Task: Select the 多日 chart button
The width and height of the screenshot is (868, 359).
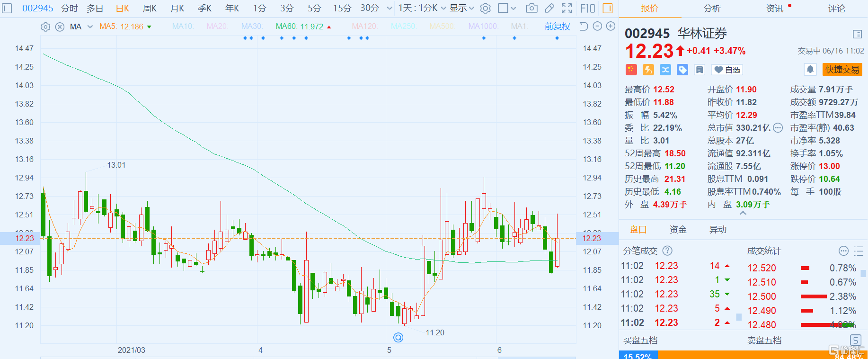Action: (95, 8)
